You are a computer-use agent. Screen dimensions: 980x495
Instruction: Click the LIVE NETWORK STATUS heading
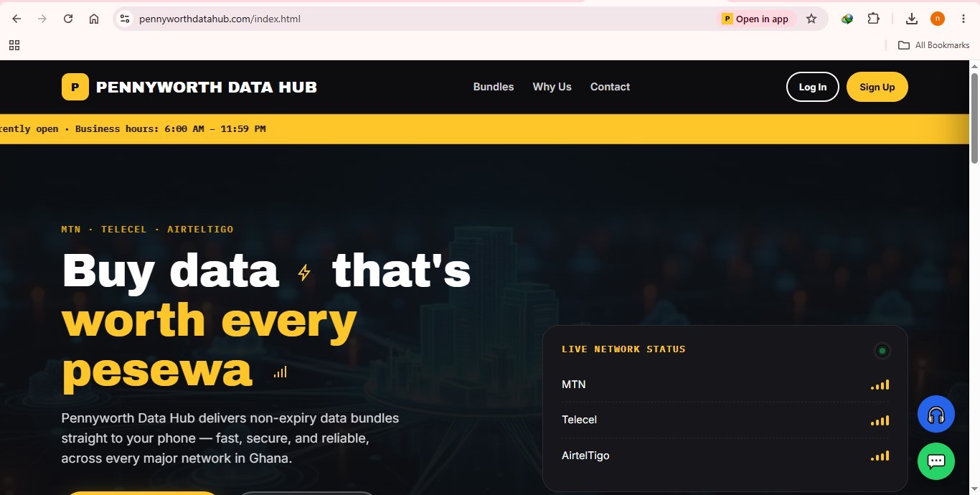pyautogui.click(x=623, y=349)
